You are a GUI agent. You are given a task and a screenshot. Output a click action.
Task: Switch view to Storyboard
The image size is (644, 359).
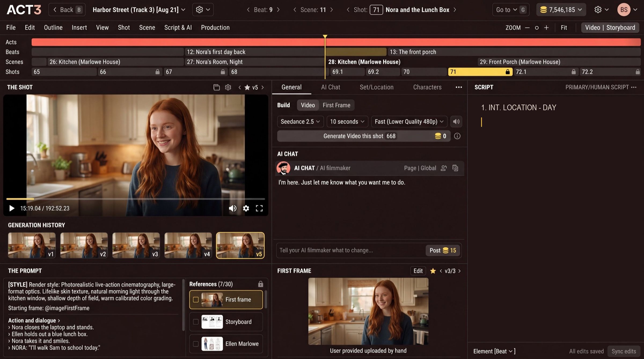coord(620,28)
